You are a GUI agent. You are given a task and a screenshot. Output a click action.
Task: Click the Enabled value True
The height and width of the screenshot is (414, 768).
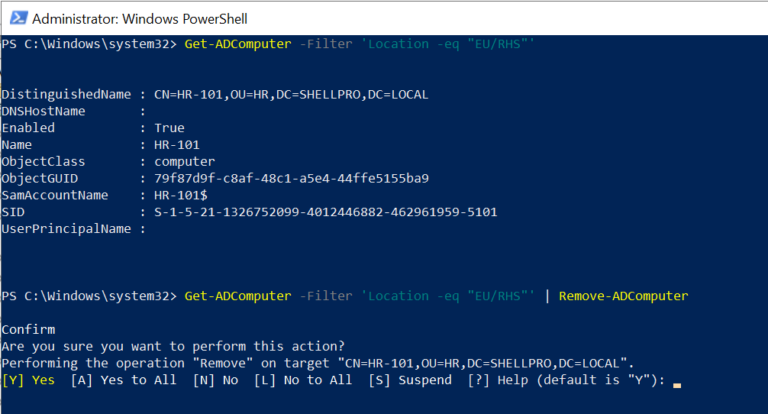pyautogui.click(x=170, y=128)
